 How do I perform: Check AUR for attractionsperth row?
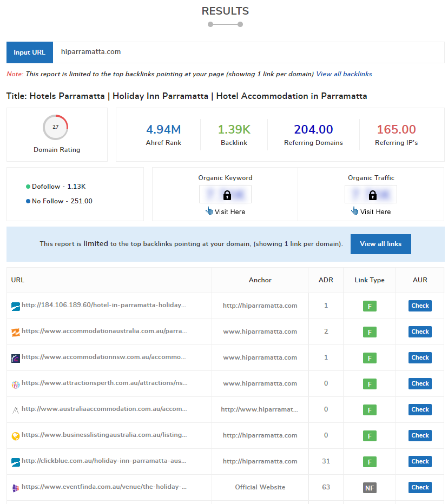420,383
